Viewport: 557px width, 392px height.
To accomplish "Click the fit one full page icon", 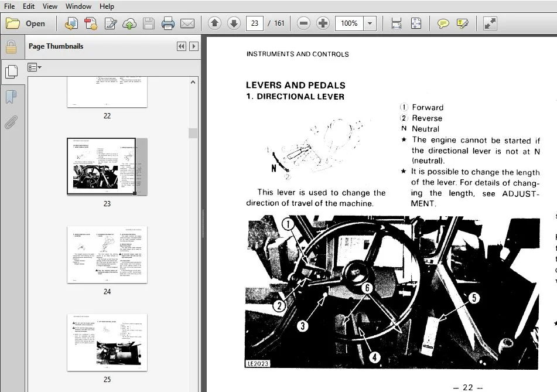I will (x=416, y=23).
